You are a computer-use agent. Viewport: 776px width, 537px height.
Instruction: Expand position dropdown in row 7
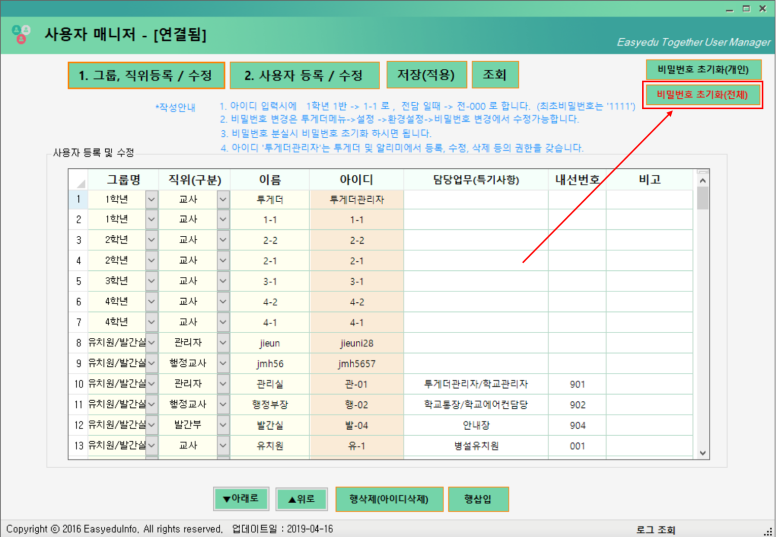[x=223, y=322]
